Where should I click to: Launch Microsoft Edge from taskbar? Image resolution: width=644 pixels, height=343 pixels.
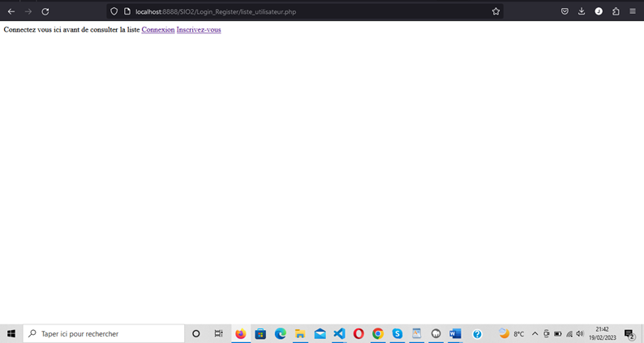(x=281, y=333)
